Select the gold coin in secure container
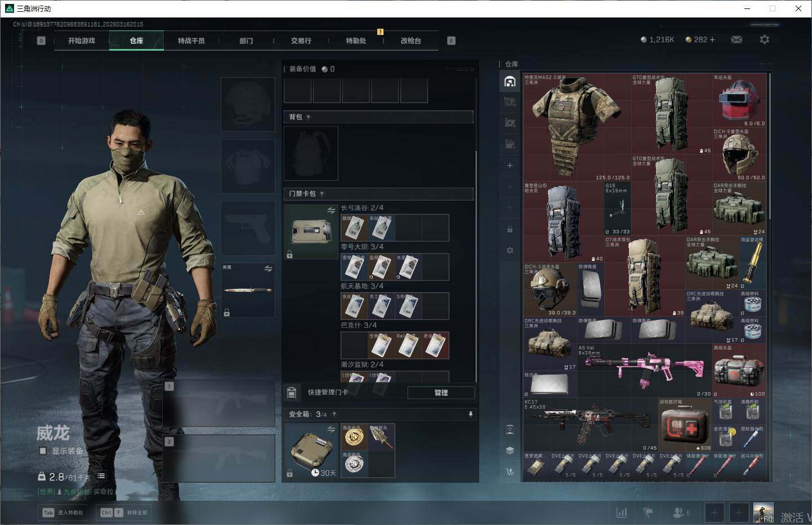Image resolution: width=812 pixels, height=525 pixels. click(x=354, y=437)
